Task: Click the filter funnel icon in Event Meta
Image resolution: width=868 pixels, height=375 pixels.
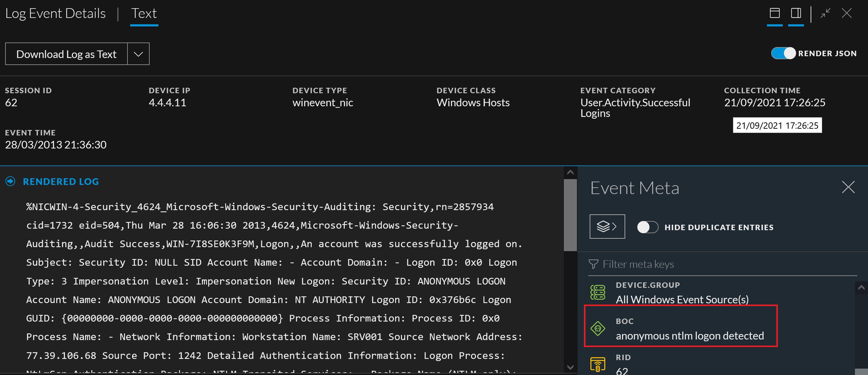Action: 594,264
